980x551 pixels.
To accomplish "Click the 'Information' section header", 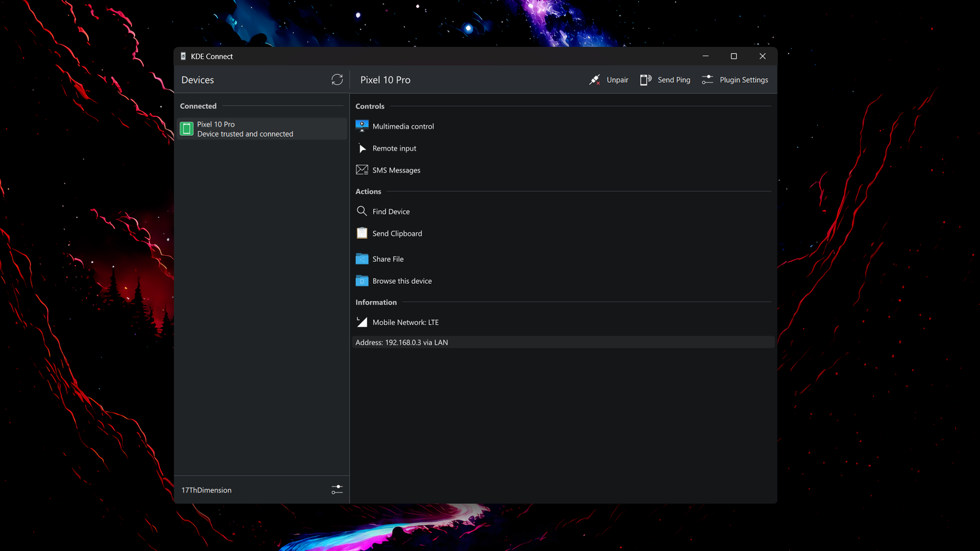I will [376, 302].
